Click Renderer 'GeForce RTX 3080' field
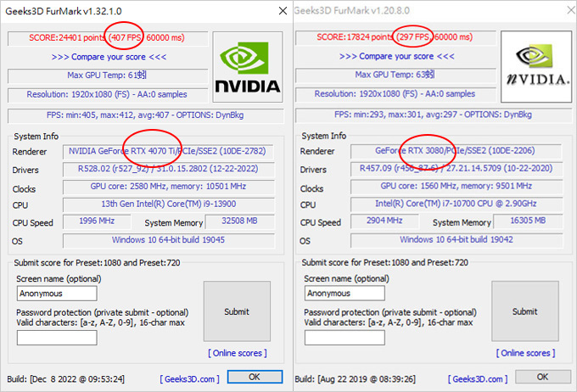 457,150
